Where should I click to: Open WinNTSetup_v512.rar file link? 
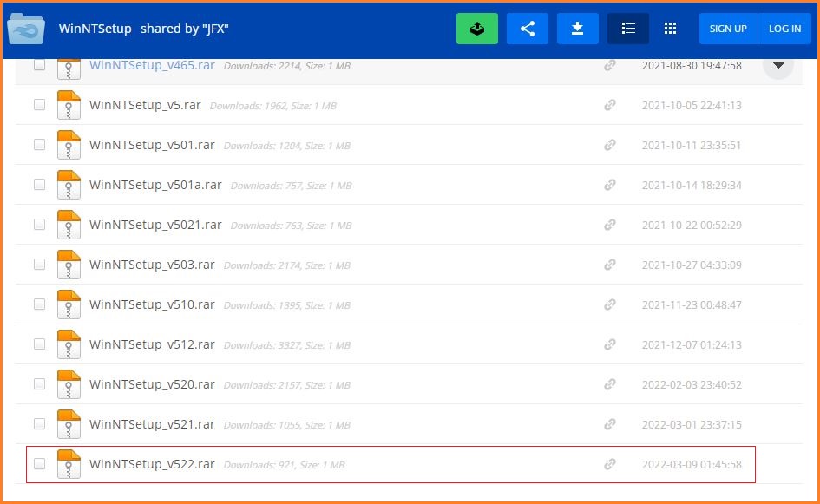[x=152, y=344]
